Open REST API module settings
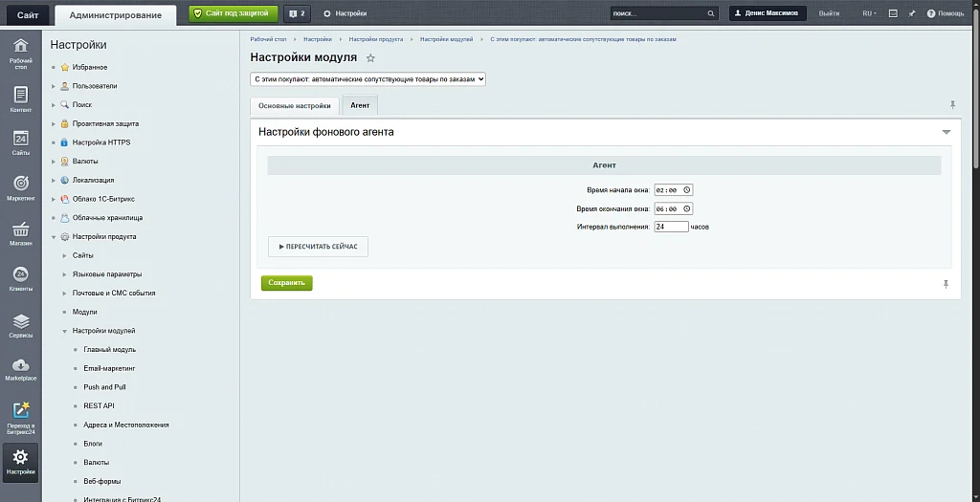 pos(99,405)
